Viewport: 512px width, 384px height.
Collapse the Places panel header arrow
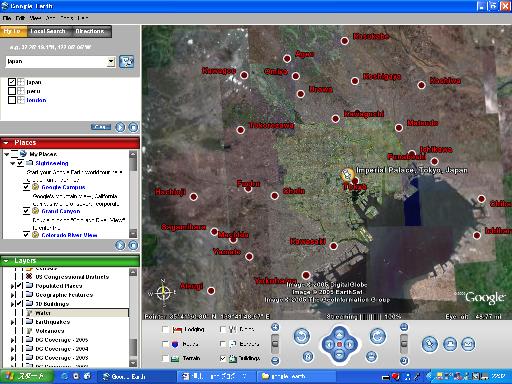coord(6,143)
